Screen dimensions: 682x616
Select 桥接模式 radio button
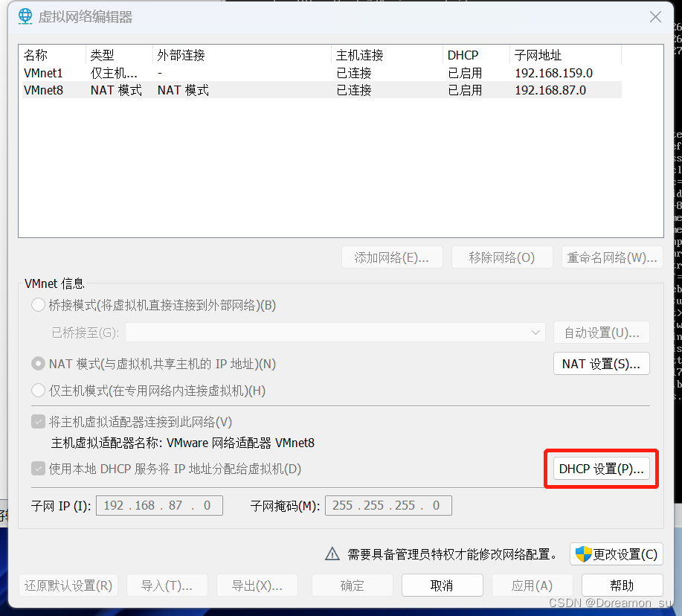38,305
